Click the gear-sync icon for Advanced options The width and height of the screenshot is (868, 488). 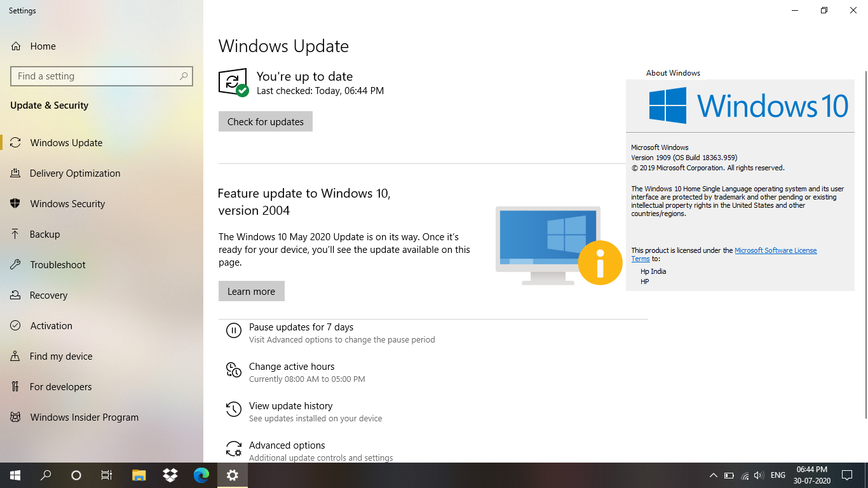[234, 449]
